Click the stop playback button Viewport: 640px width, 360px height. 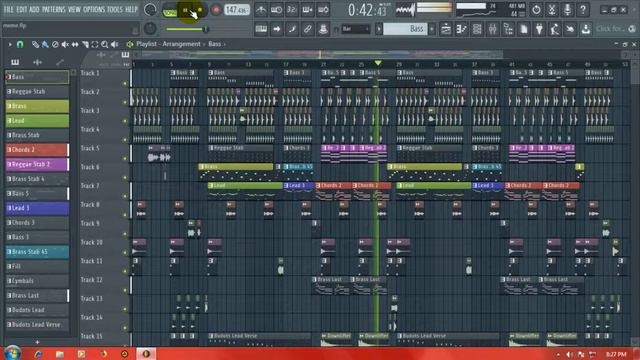point(200,10)
